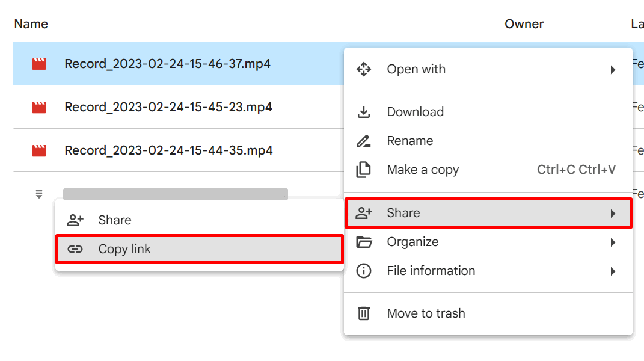644x361 pixels.
Task: Click the Owner column header
Action: click(x=524, y=23)
